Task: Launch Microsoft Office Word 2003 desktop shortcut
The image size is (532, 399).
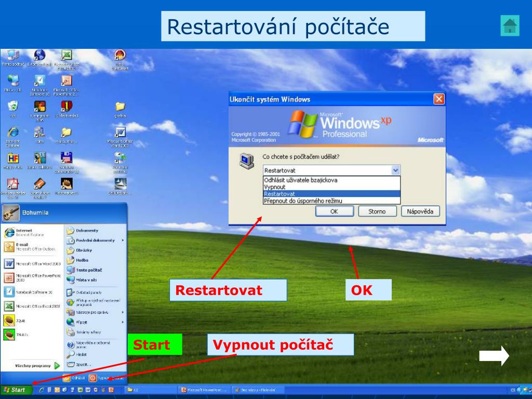Action: coord(120,137)
